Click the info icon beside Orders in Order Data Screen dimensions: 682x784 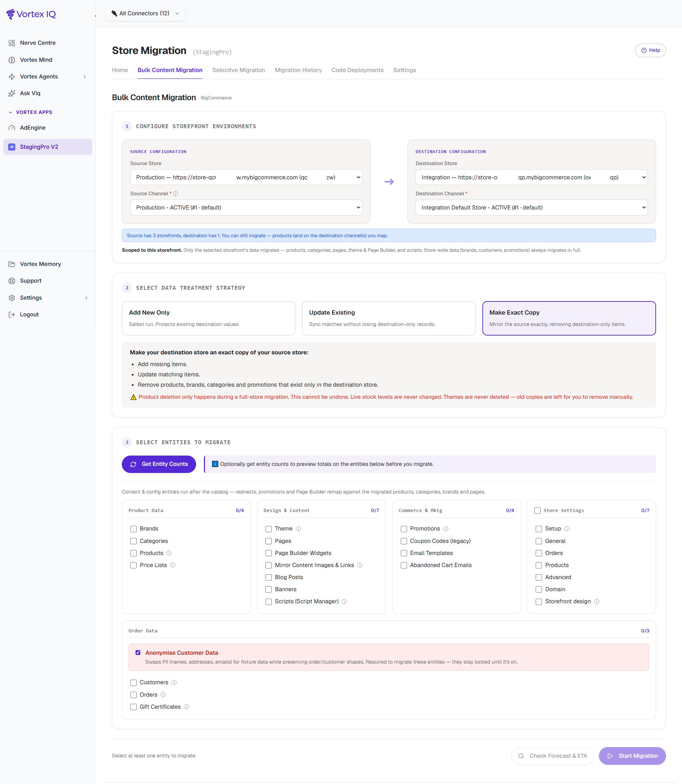click(x=163, y=695)
